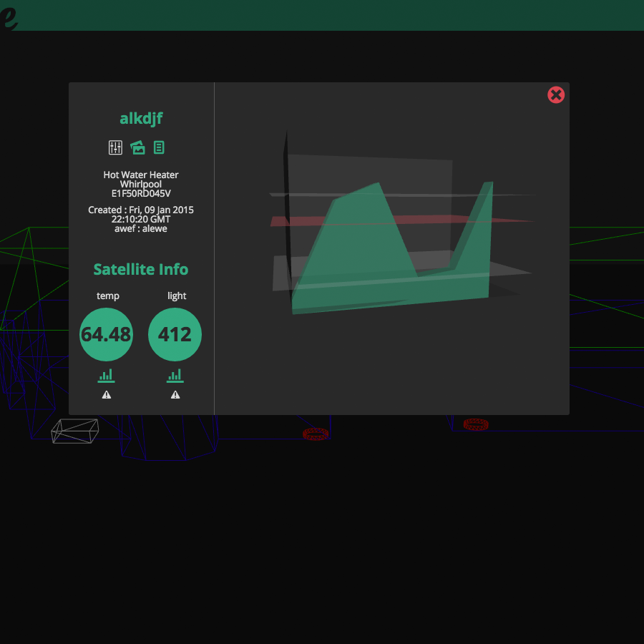
Task: Click the Created date text
Action: pyautogui.click(x=141, y=215)
